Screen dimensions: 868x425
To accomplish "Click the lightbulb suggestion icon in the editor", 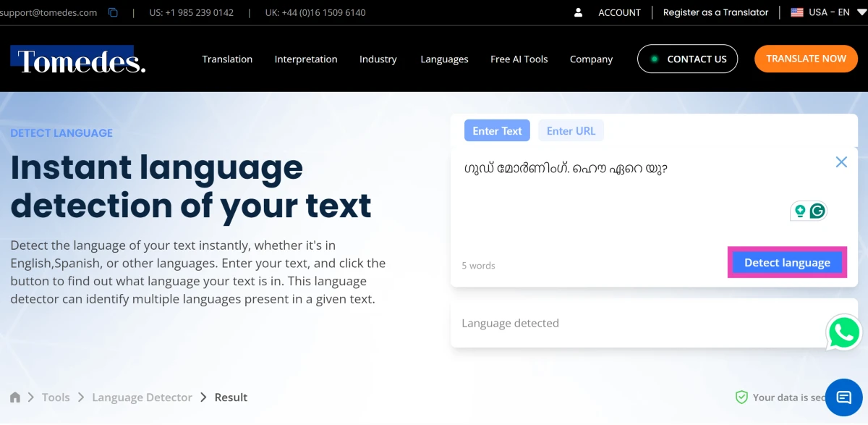I will pos(799,211).
